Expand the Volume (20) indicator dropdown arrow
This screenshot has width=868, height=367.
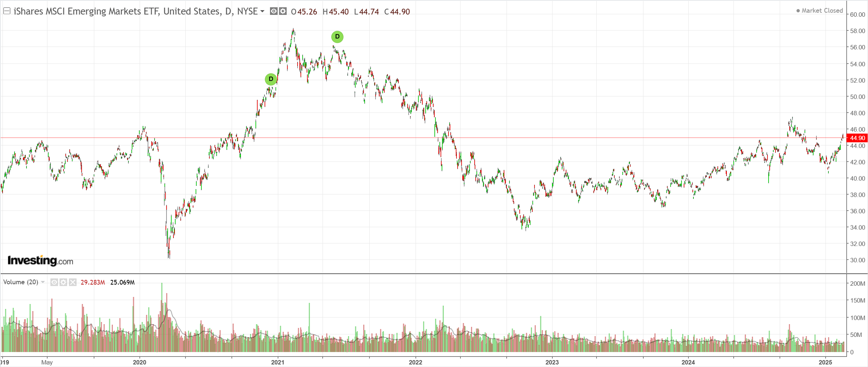point(43,282)
